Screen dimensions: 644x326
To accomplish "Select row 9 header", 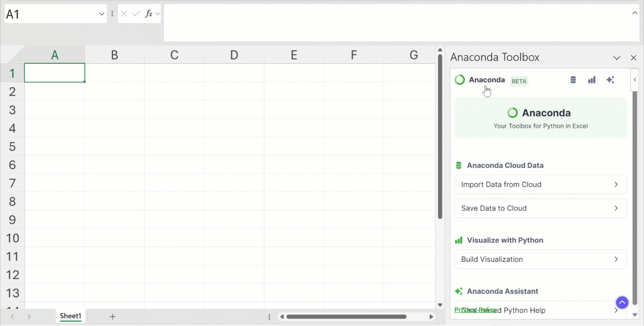I will coord(12,220).
